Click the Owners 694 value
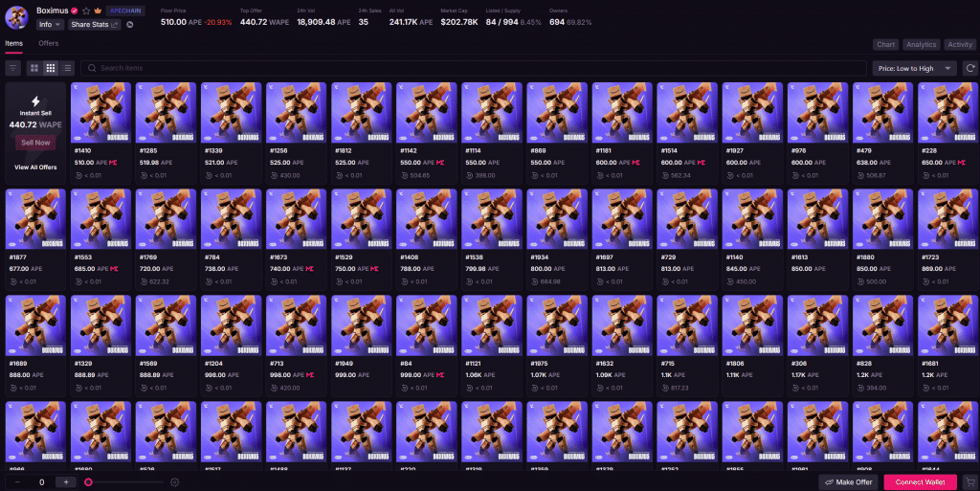 coord(557,22)
